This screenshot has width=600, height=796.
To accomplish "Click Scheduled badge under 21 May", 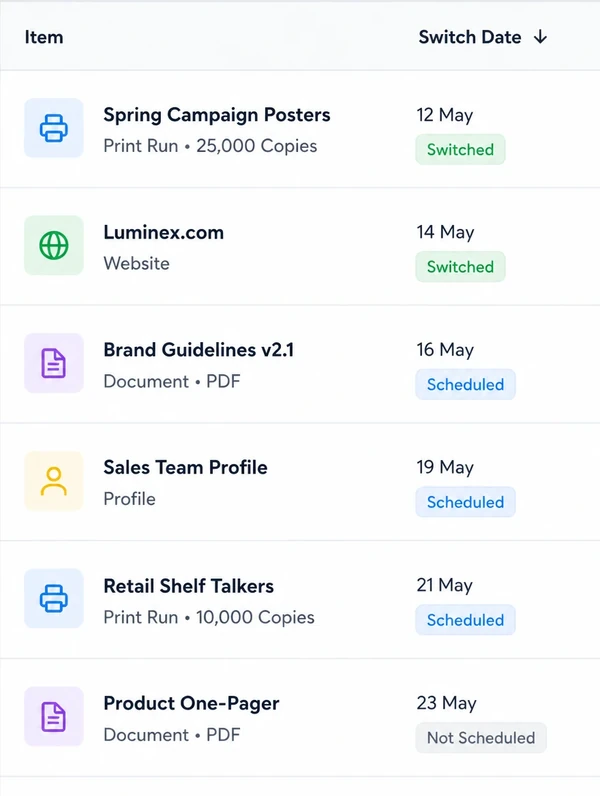I will coord(465,620).
